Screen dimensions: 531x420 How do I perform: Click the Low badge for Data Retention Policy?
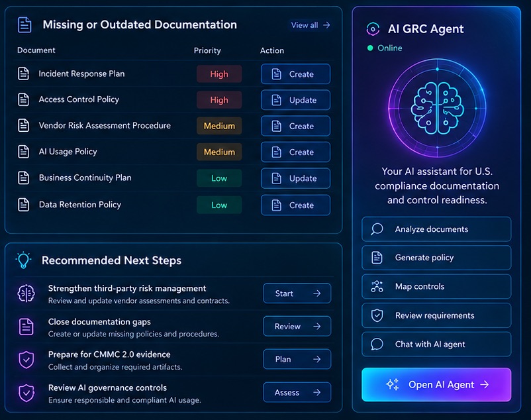pyautogui.click(x=219, y=205)
